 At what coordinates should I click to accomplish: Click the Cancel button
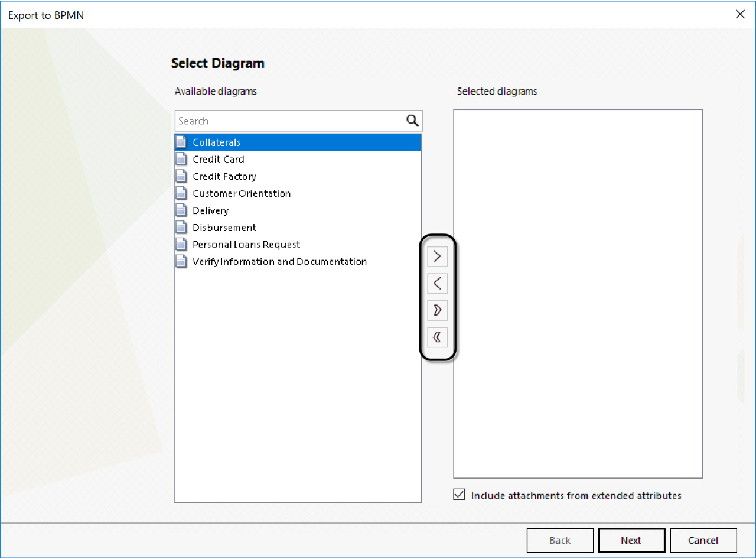pyautogui.click(x=703, y=540)
